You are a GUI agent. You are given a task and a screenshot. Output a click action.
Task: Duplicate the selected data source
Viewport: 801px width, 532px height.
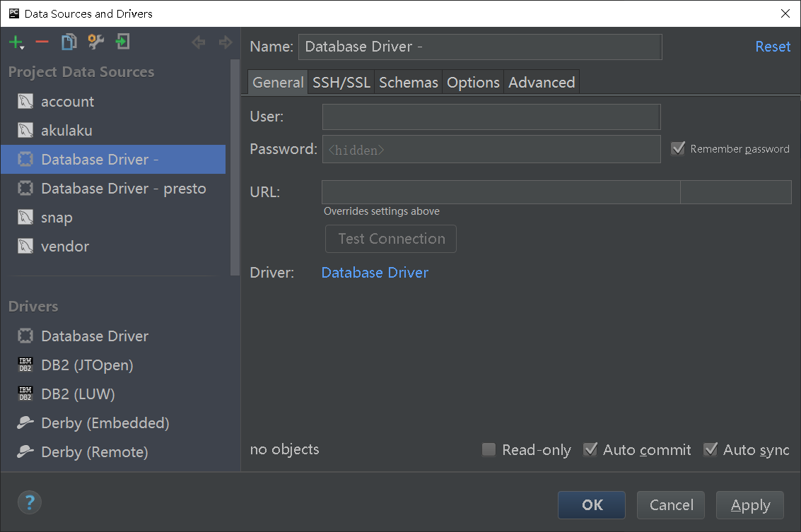coord(68,42)
